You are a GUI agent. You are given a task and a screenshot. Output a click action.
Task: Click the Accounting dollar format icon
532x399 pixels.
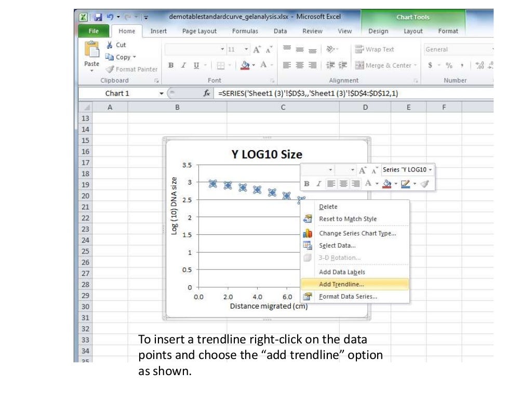pos(430,65)
